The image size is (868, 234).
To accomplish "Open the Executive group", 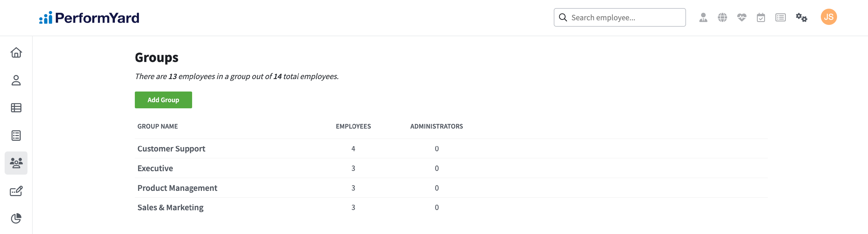I will tap(155, 168).
